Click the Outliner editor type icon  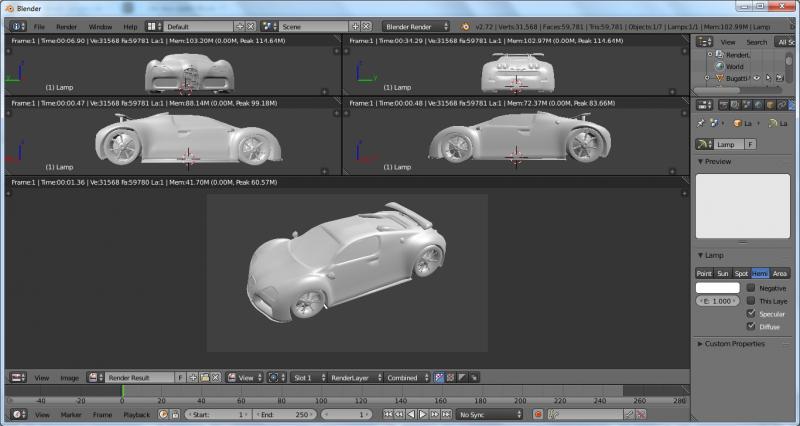click(704, 42)
